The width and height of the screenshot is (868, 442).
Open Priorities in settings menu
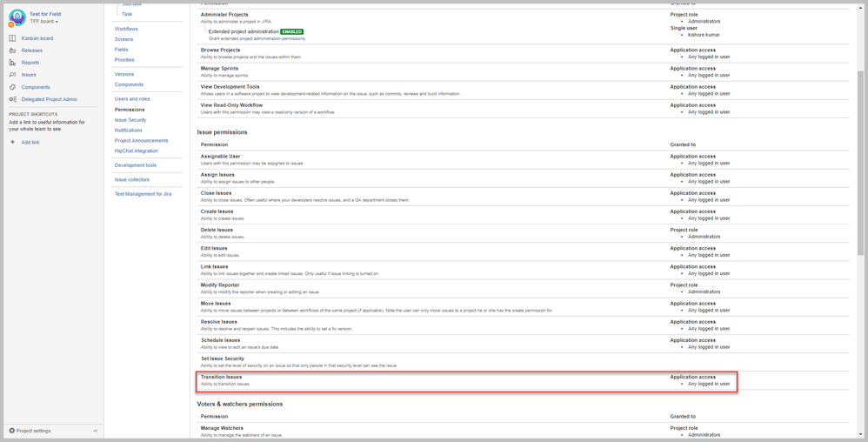coord(124,60)
